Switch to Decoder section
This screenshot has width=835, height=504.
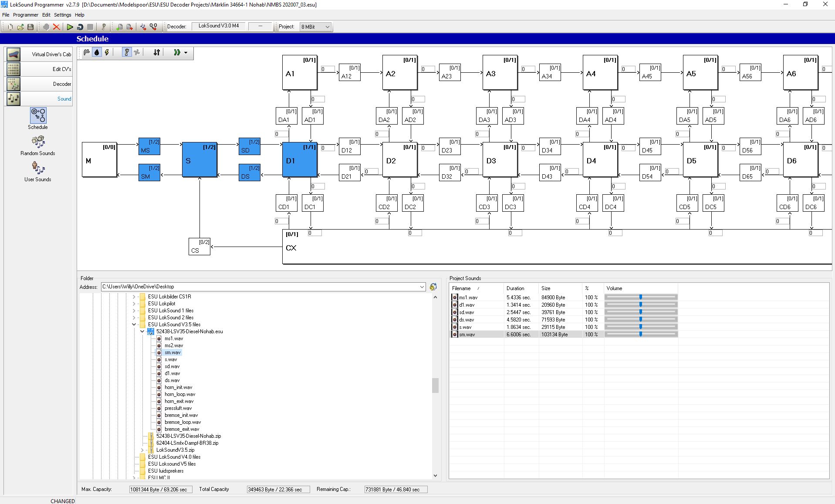coord(39,84)
